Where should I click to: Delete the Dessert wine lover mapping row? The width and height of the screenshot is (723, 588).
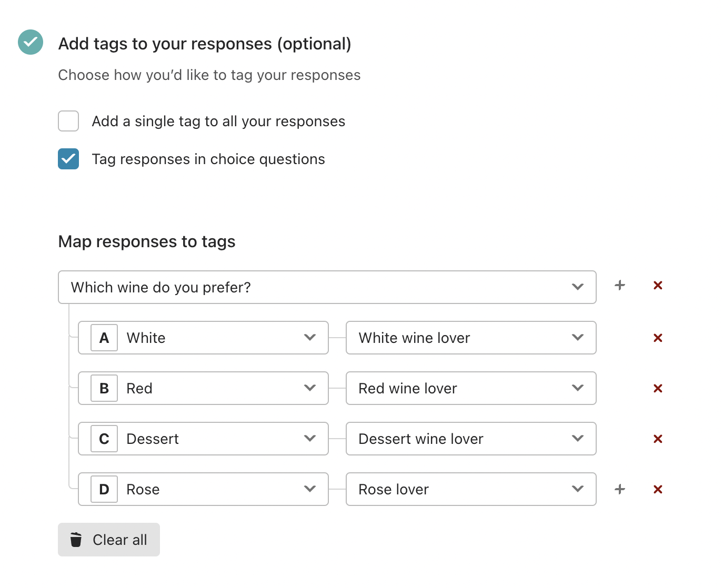point(658,439)
